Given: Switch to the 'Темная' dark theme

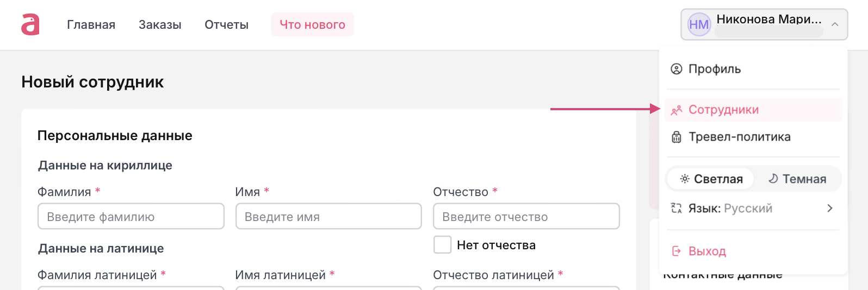Looking at the screenshot, I should coord(797,179).
